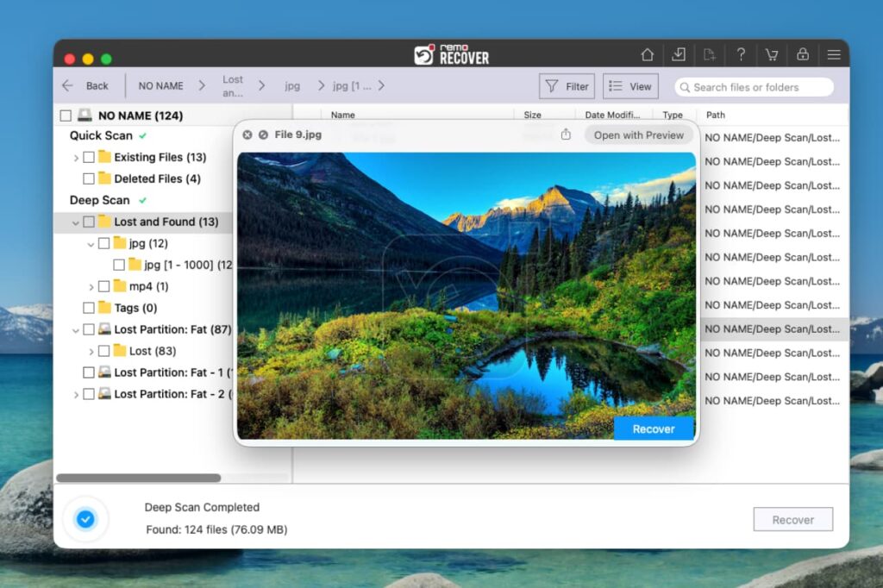
Task: Click the Lost Partition: Fat (87) drive icon
Action: [104, 329]
